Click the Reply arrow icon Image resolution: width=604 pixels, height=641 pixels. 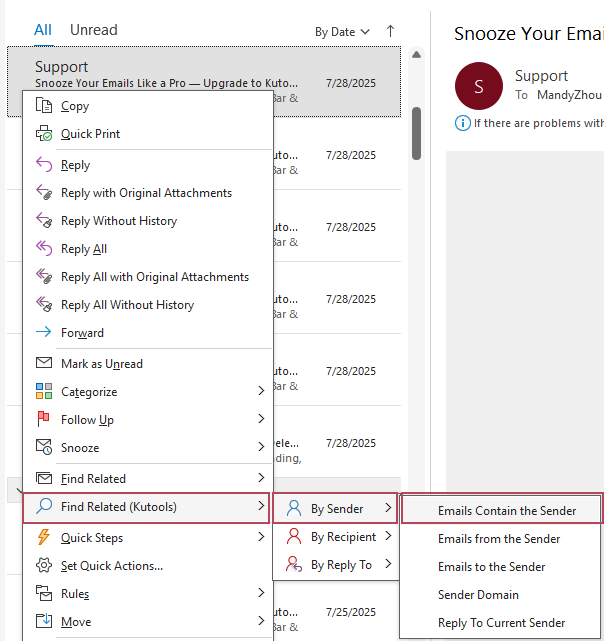coord(44,164)
